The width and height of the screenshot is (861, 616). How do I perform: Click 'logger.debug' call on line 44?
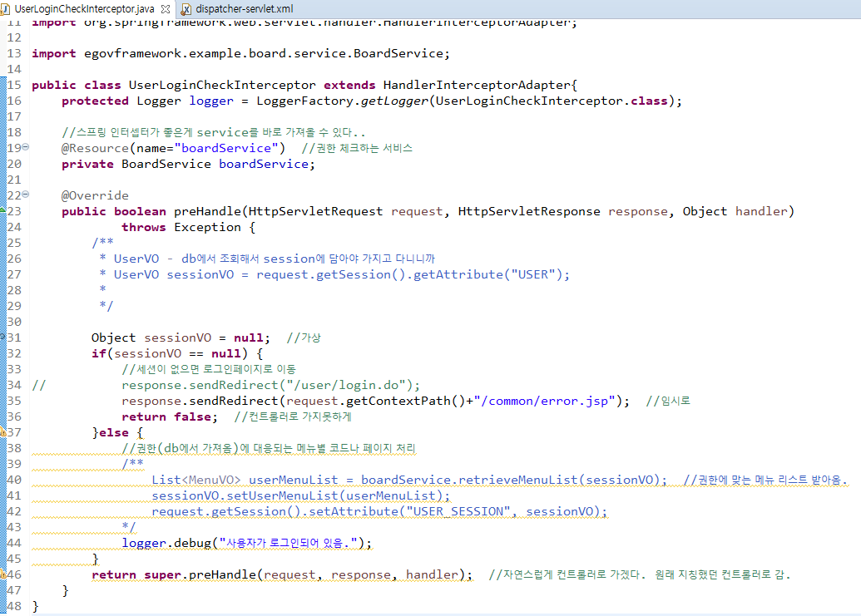[166, 543]
